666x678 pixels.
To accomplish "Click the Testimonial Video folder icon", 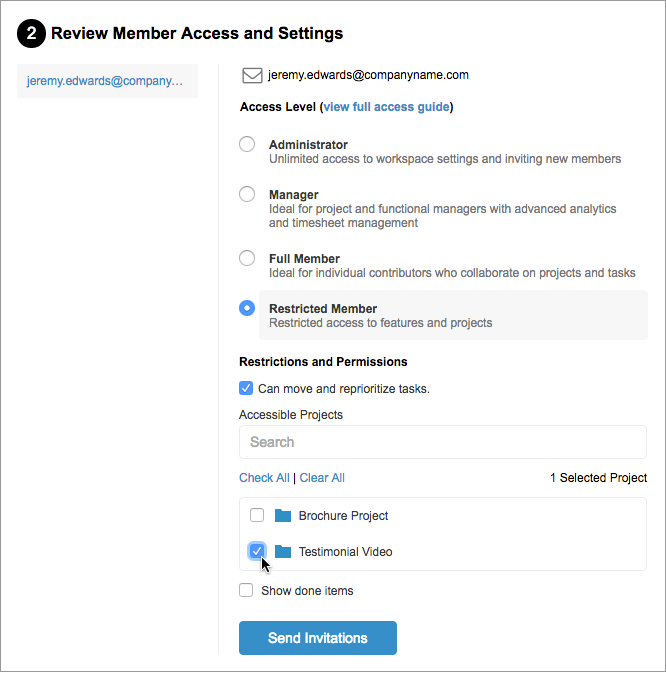I will (283, 552).
